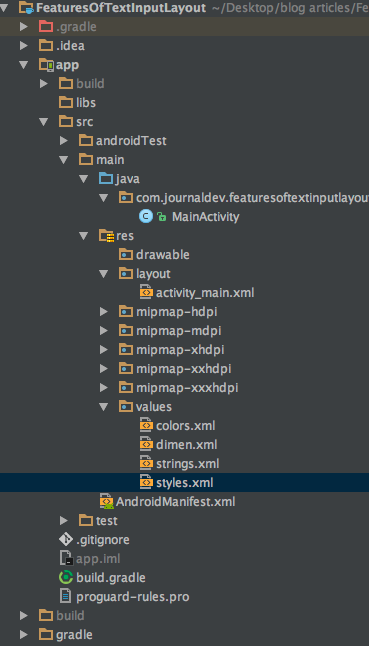This screenshot has height=646, width=369.
Task: Collapse the FeaturesOfTextInputLayout project root arrow
Action: click(x=4, y=7)
